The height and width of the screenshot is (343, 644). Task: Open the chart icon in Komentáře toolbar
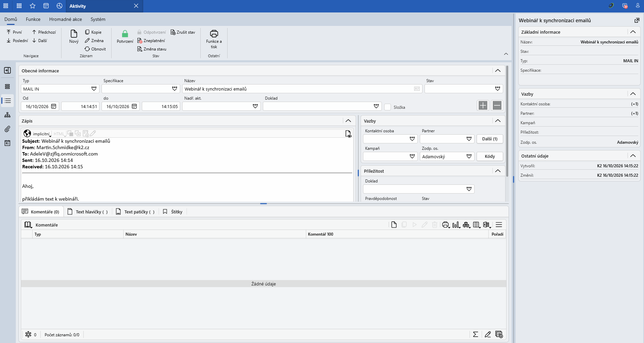(x=456, y=225)
